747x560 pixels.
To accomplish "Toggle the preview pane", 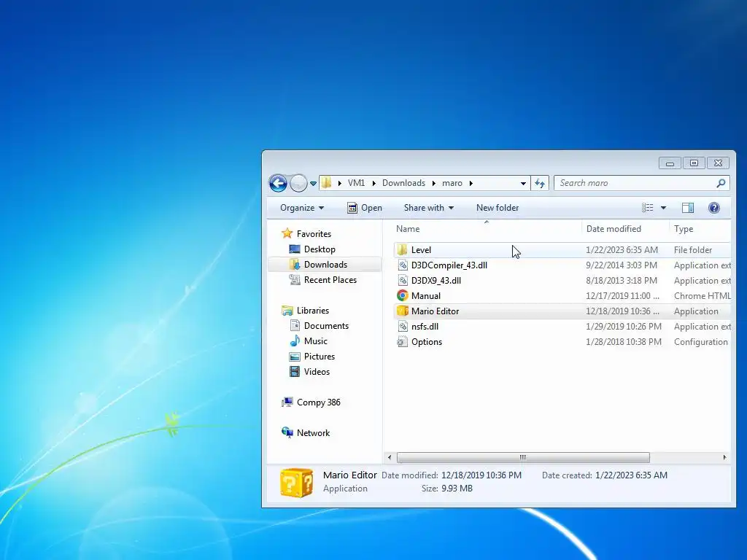I will click(687, 208).
